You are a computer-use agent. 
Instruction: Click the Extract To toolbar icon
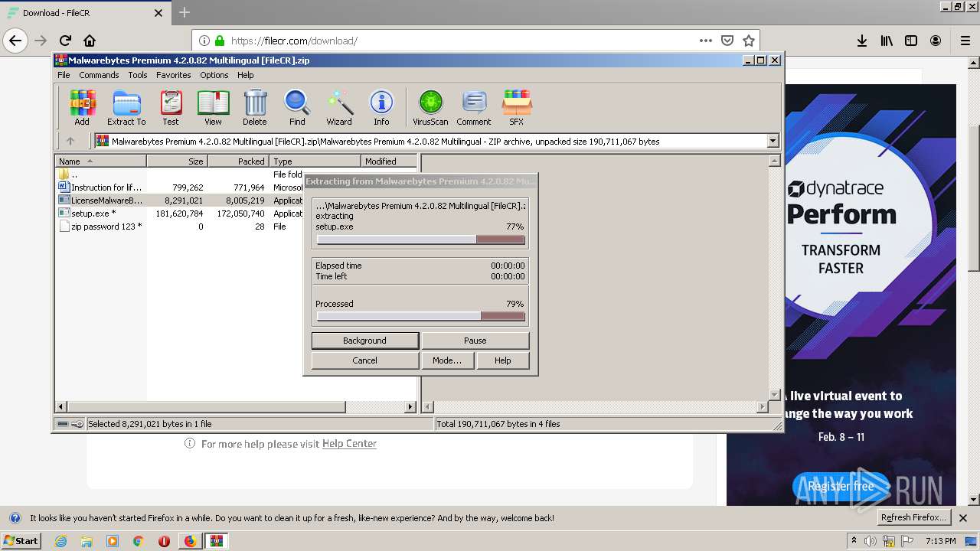pos(126,107)
